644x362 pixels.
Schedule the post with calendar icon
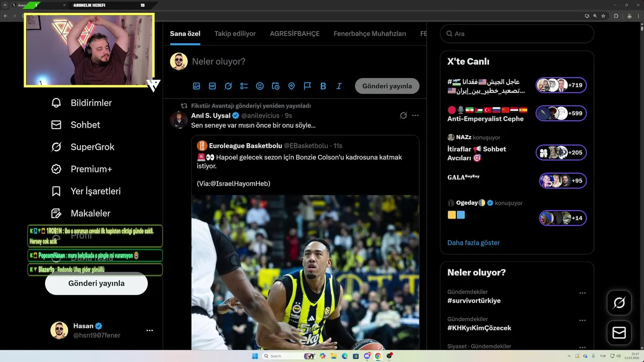pyautogui.click(x=276, y=86)
